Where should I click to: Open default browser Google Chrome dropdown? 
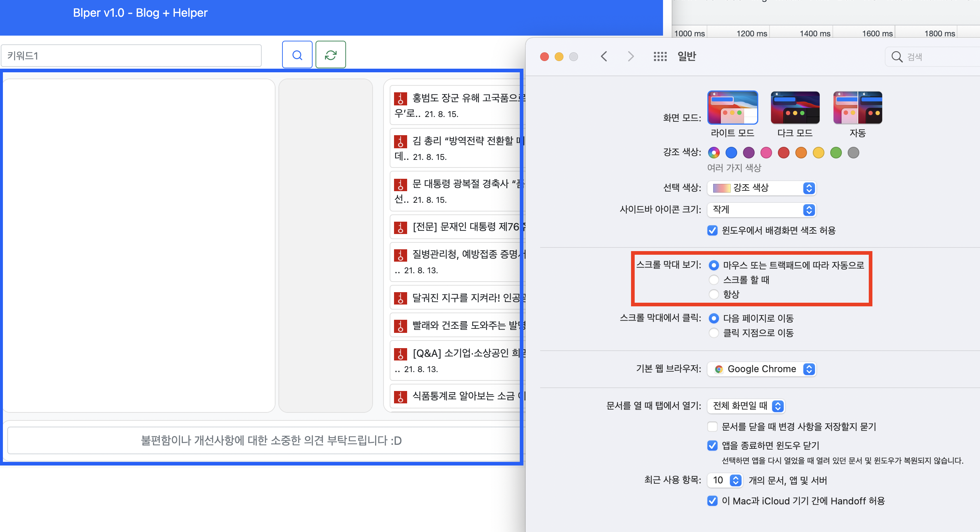[761, 369]
